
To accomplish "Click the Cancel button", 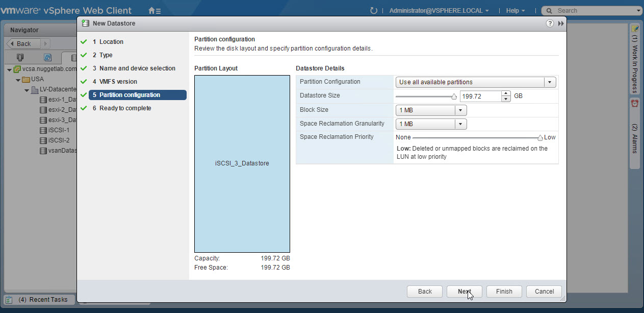I will point(544,292).
